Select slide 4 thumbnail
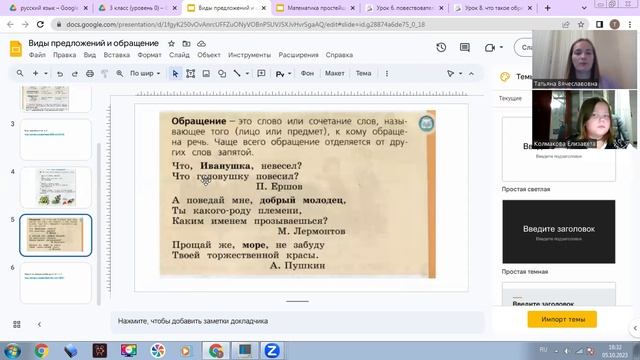 [56, 188]
